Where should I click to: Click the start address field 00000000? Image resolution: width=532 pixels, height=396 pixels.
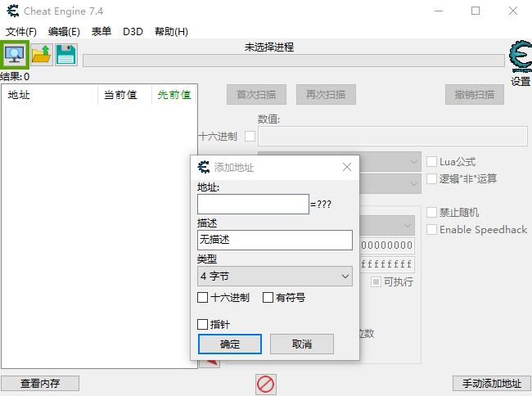387,245
